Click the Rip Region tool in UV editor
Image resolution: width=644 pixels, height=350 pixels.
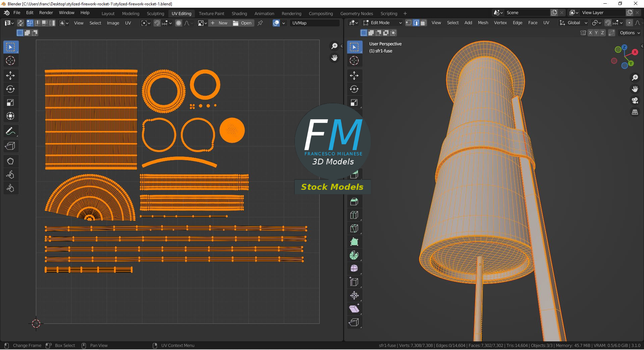[10, 146]
